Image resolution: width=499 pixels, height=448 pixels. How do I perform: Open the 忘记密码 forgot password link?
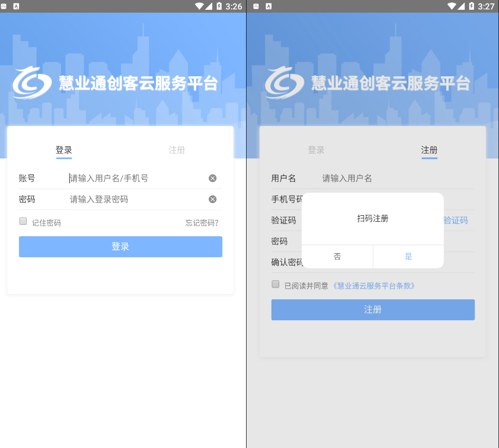pyautogui.click(x=201, y=222)
